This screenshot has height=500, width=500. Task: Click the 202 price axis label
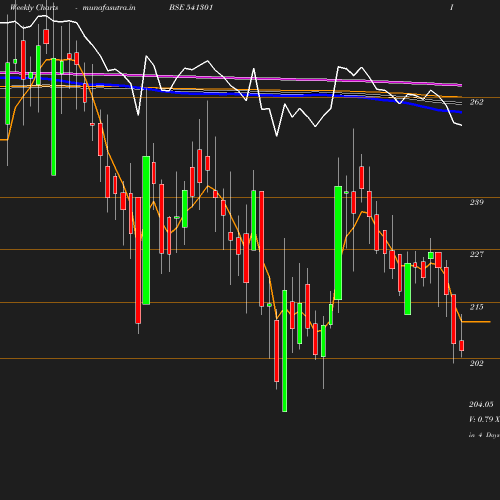(x=476, y=363)
